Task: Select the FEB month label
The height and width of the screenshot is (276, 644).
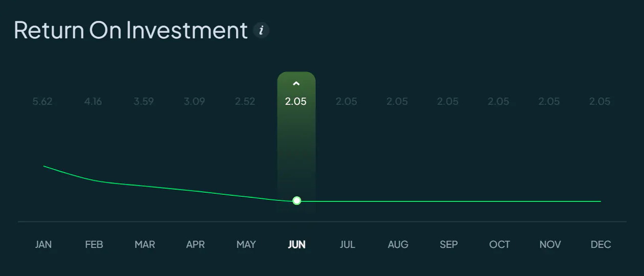Action: click(x=94, y=244)
